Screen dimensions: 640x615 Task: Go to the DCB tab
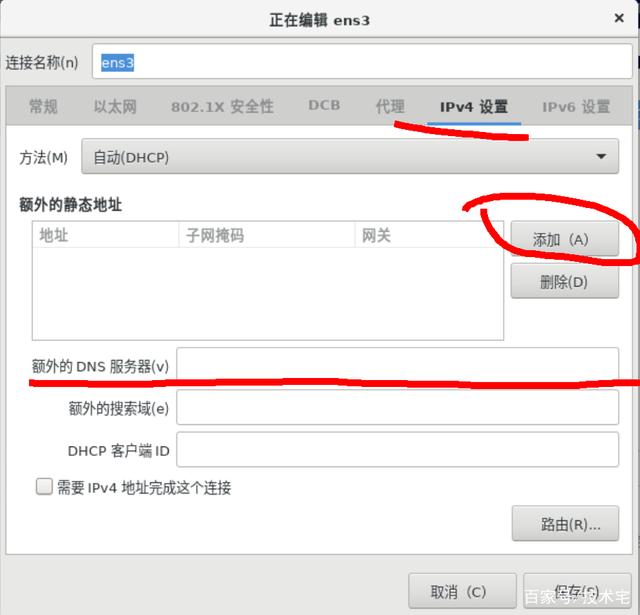[324, 105]
